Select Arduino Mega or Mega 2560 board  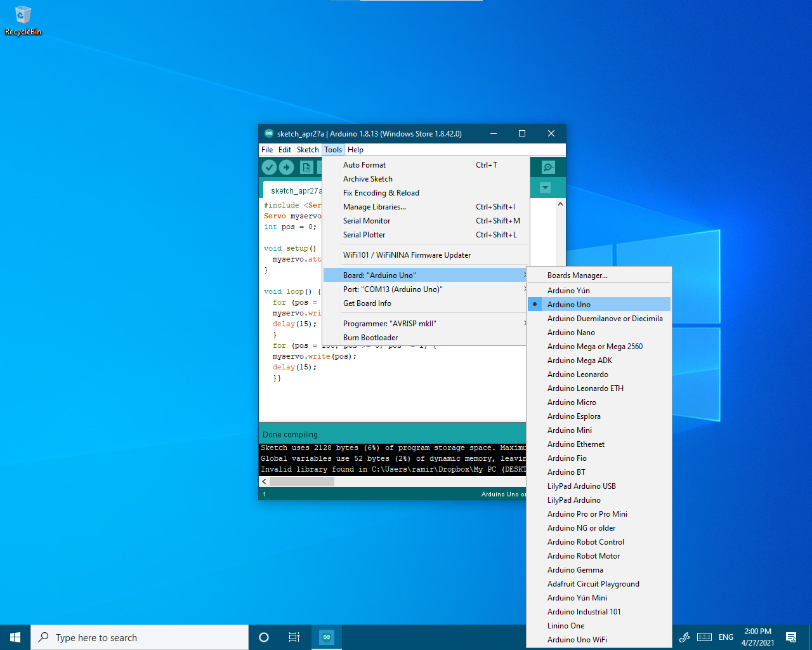click(x=595, y=346)
